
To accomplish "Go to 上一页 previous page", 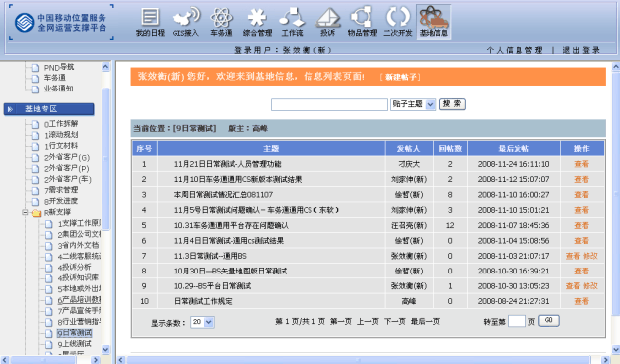I will (x=368, y=321).
